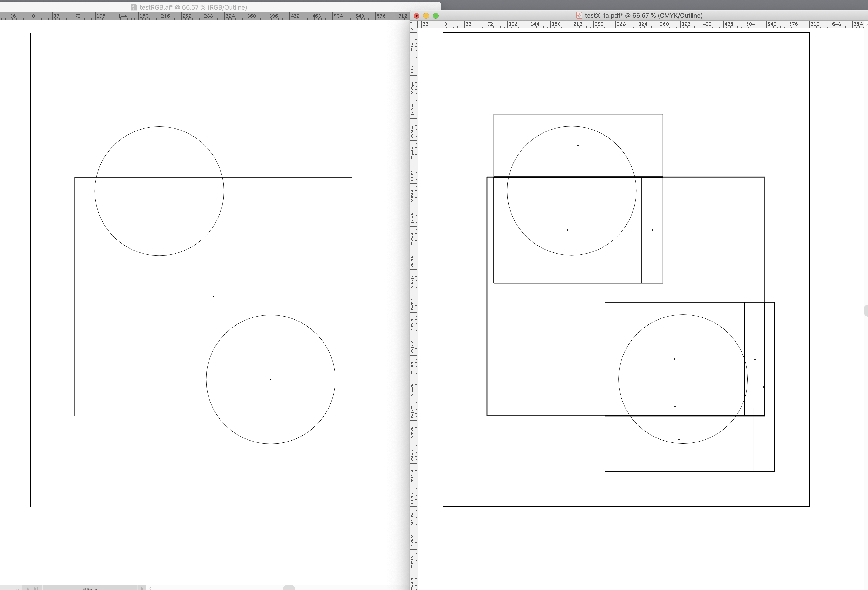
Task: Click the vertical scrollbar thumb at right edge
Action: point(866,310)
